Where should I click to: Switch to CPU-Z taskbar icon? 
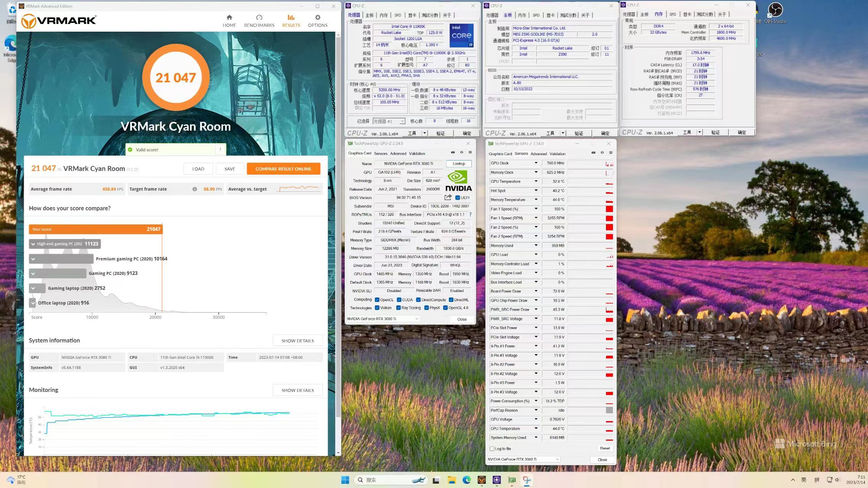click(x=497, y=480)
